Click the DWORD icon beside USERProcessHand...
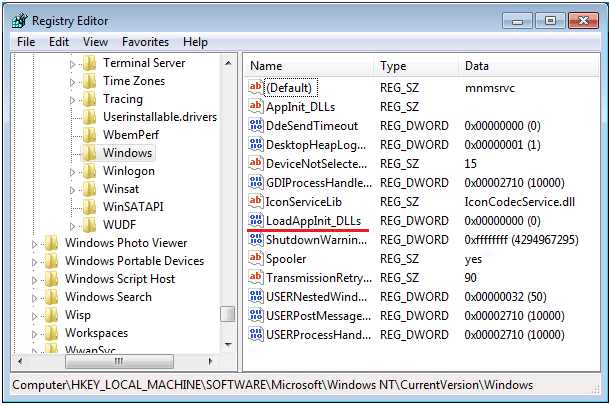Image resolution: width=611 pixels, height=405 pixels. point(255,334)
